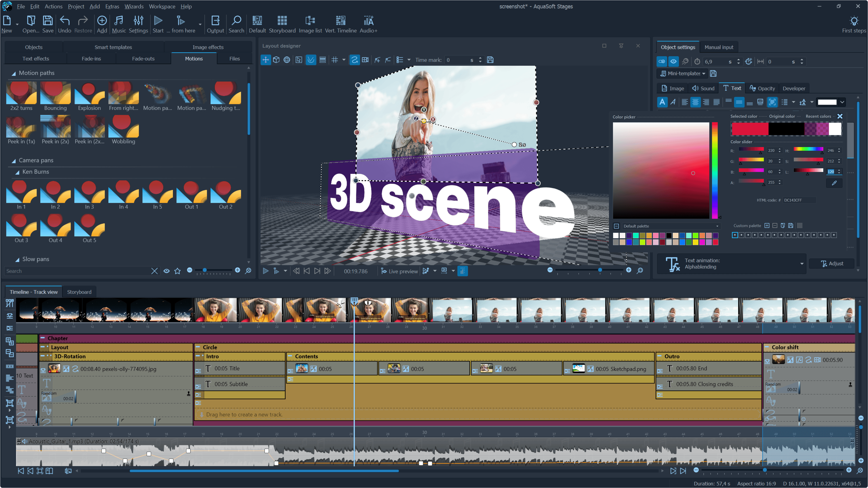Toggle the eye visibility icon in Object settings

pyautogui.click(x=673, y=62)
